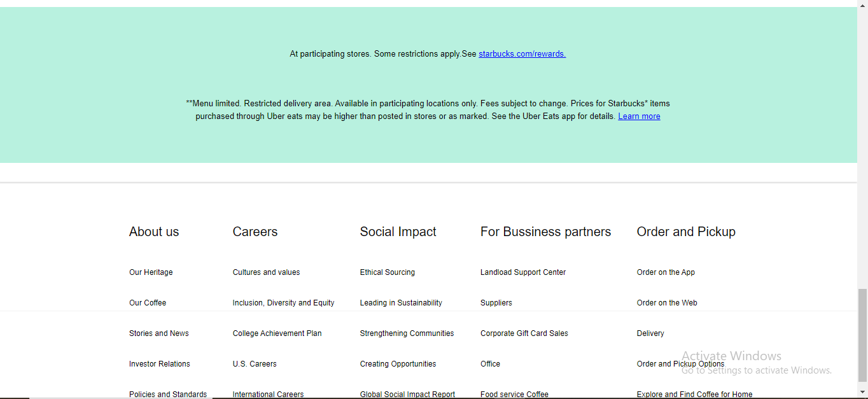The image size is (868, 399).
Task: Open Our Heritage footer link
Action: [151, 272]
